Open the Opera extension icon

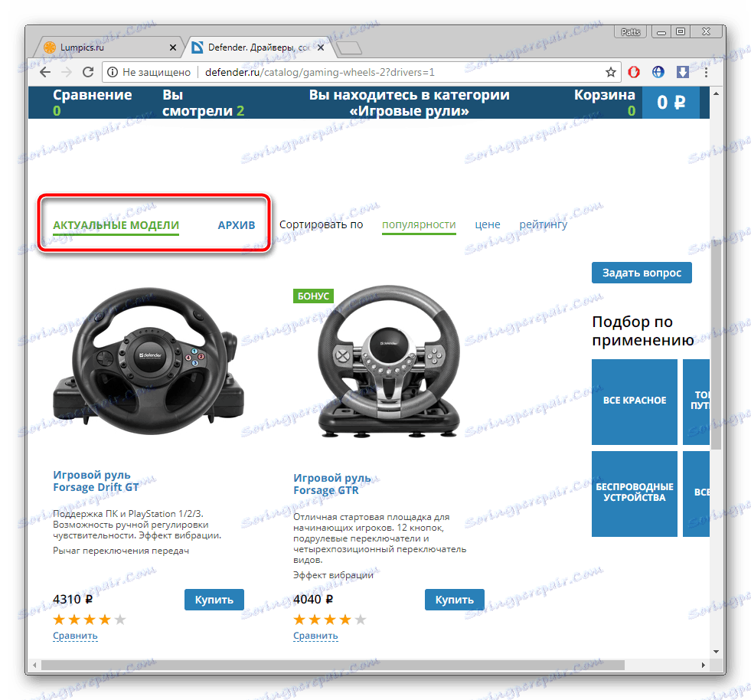[634, 72]
